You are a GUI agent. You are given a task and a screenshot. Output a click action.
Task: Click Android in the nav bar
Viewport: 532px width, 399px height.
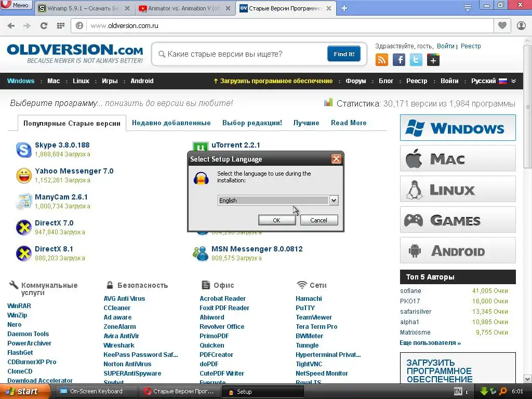click(142, 81)
